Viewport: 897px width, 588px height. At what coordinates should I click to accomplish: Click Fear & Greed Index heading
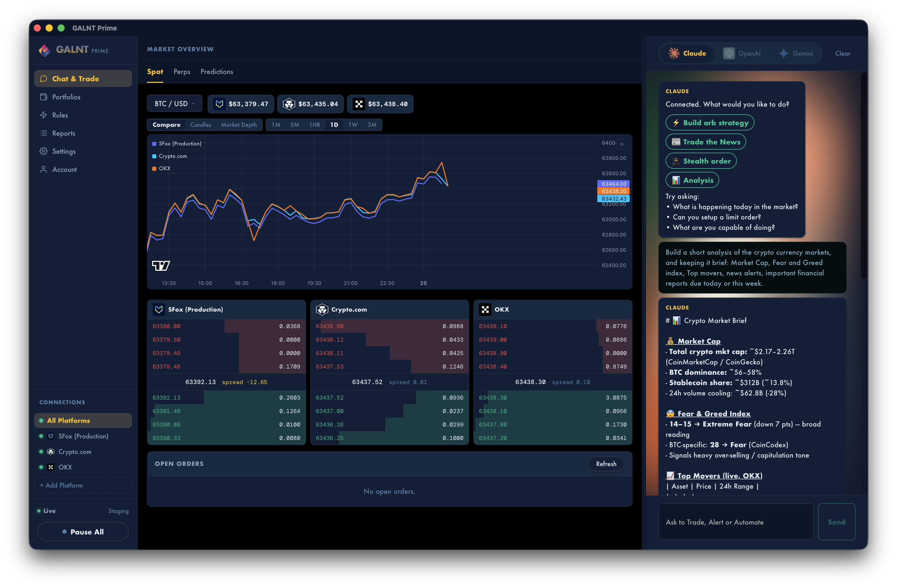tap(708, 414)
